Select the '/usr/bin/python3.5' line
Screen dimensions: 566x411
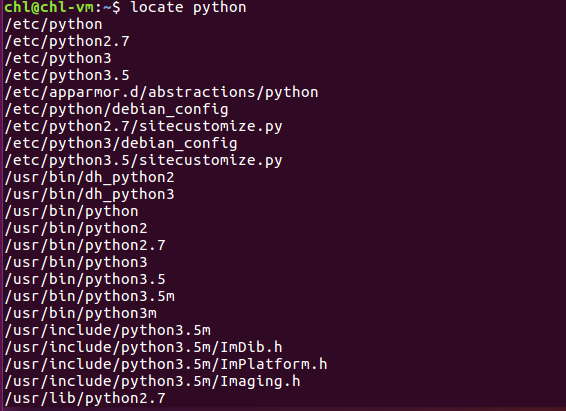click(85, 279)
